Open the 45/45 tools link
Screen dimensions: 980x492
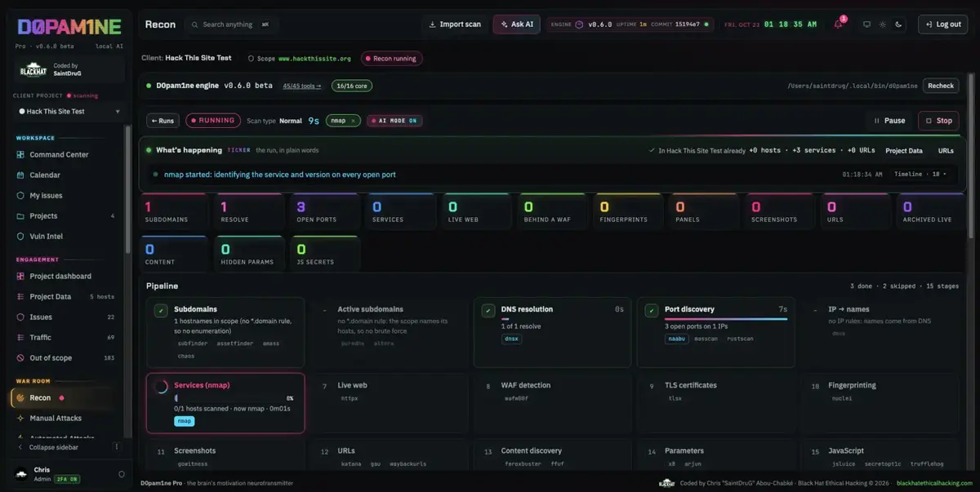tap(302, 86)
